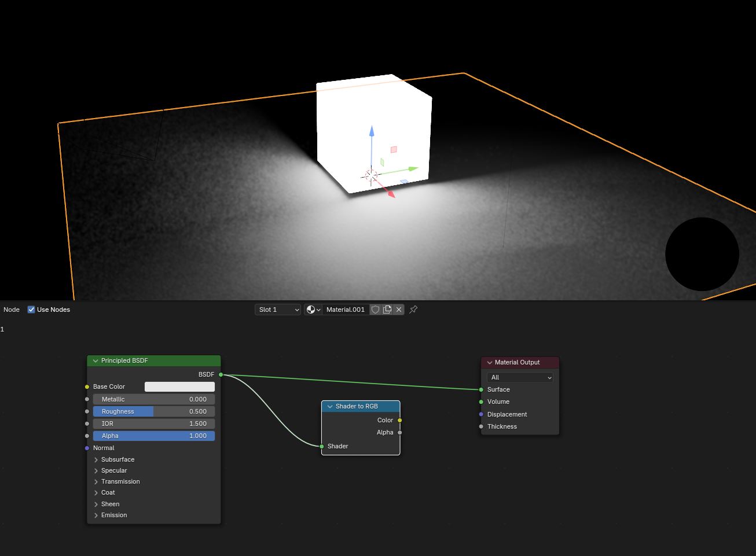
Task: Click the Material.001 name field
Action: pos(346,310)
